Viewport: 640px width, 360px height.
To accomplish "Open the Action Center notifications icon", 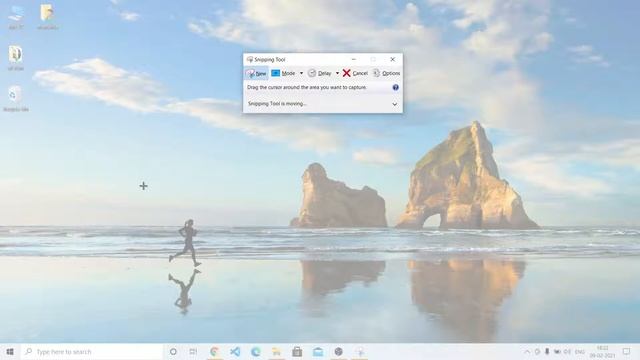I will click(626, 351).
